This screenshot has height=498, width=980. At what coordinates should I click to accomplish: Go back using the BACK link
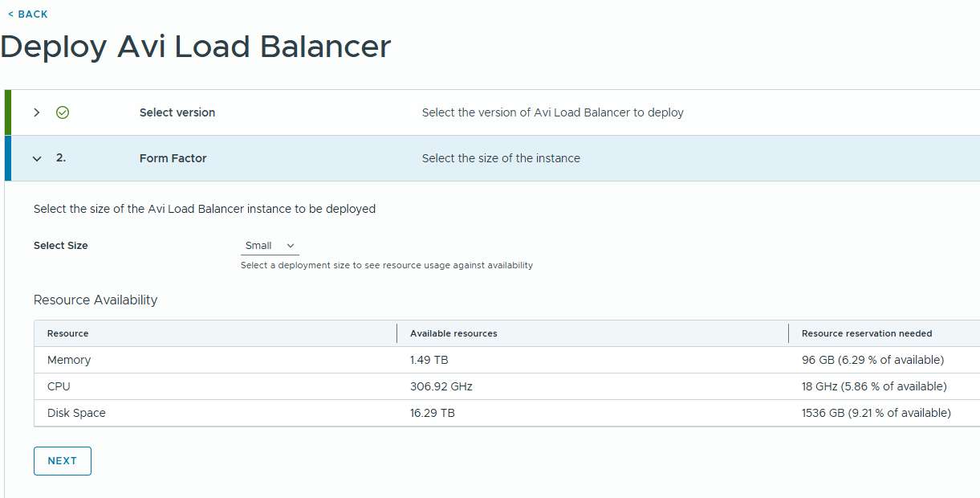[28, 14]
